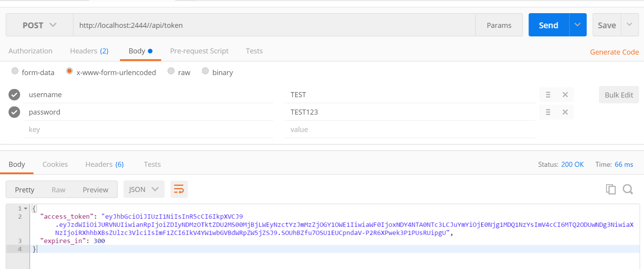Click the username key field
The height and width of the screenshot is (269, 644).
tap(148, 95)
